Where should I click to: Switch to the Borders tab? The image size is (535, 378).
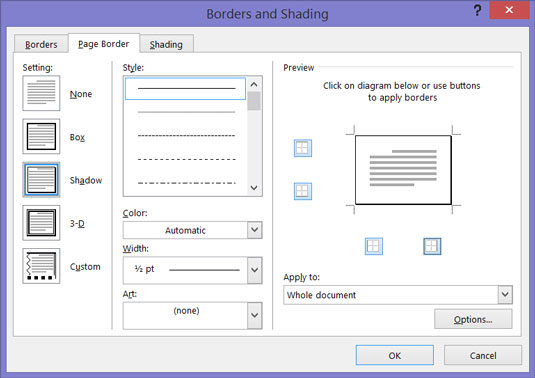(41, 44)
